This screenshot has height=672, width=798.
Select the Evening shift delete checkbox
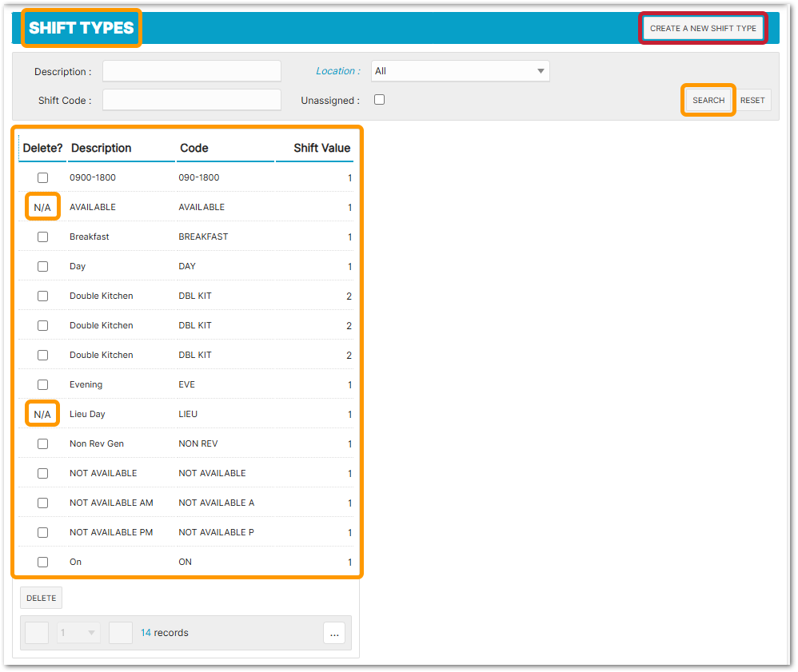[43, 384]
